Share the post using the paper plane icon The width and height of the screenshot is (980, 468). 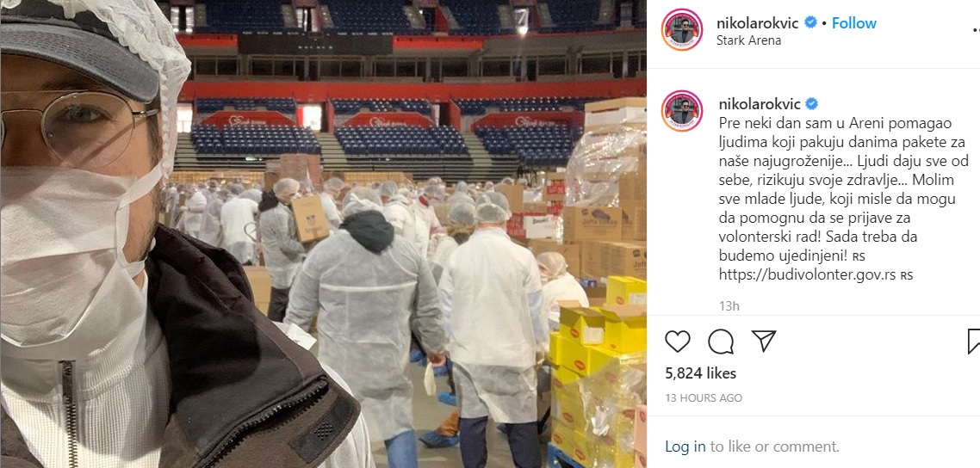pyautogui.click(x=764, y=342)
